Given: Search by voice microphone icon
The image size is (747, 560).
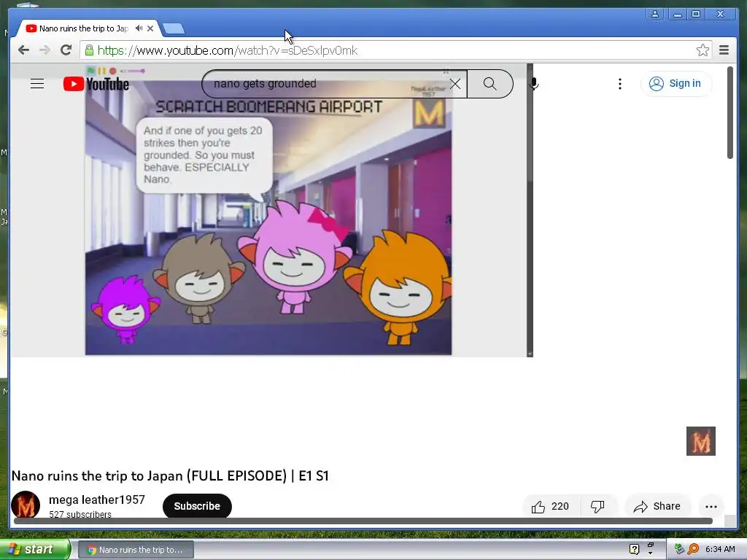Looking at the screenshot, I should (x=534, y=84).
